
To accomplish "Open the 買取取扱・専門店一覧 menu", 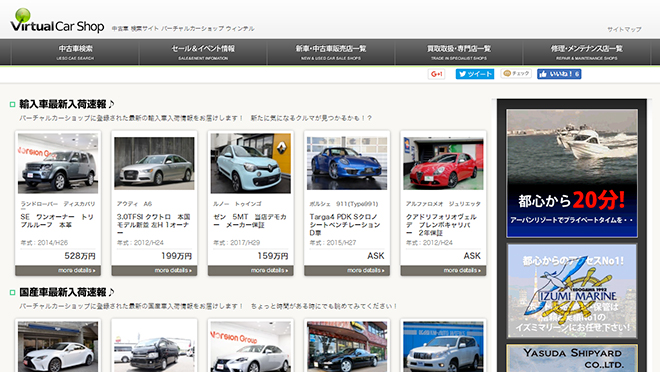I will click(459, 52).
